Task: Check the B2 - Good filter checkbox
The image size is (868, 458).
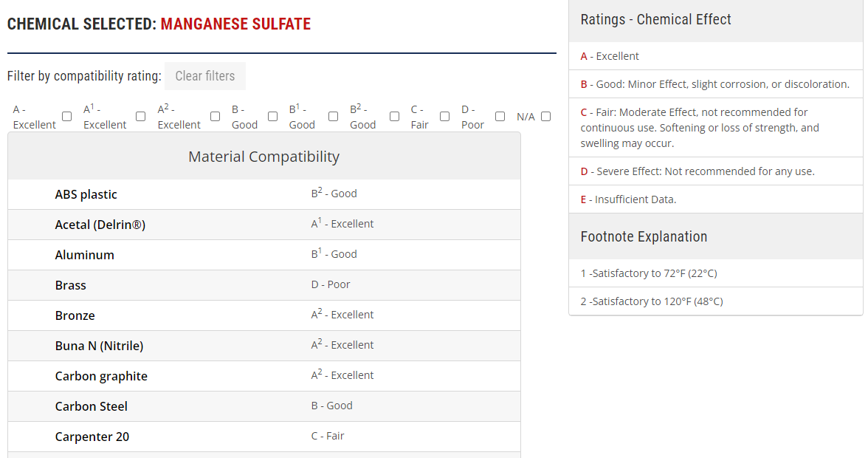Action: pos(395,117)
